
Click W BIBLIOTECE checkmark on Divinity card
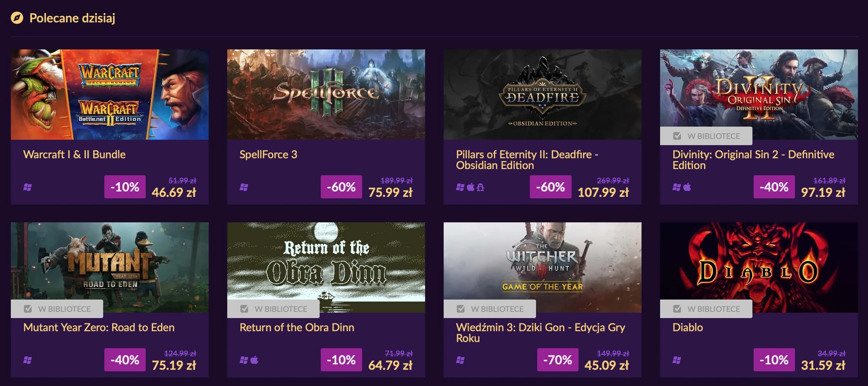(x=677, y=136)
